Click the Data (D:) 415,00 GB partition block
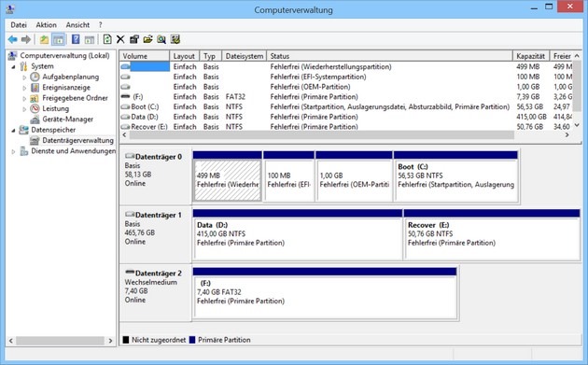588x365 pixels. (x=298, y=234)
